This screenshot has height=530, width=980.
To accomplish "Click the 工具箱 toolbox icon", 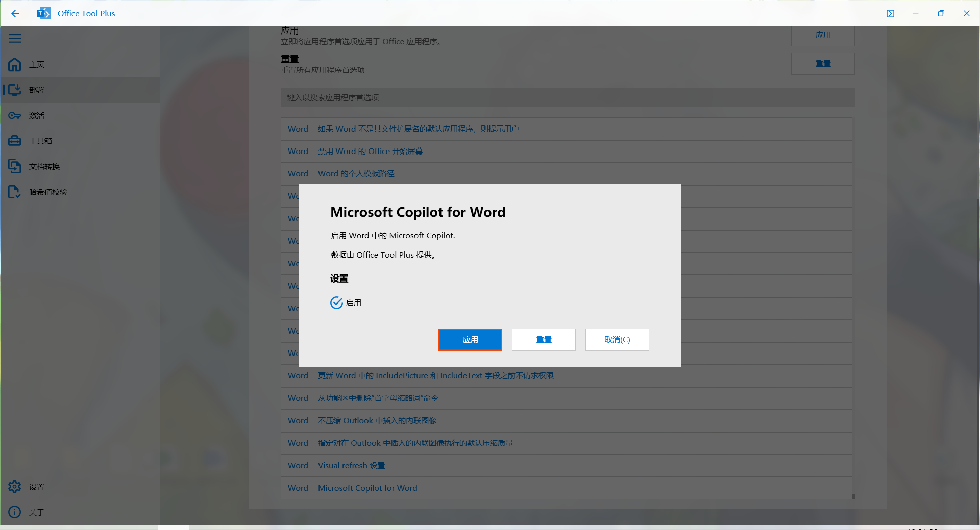I will (x=15, y=141).
